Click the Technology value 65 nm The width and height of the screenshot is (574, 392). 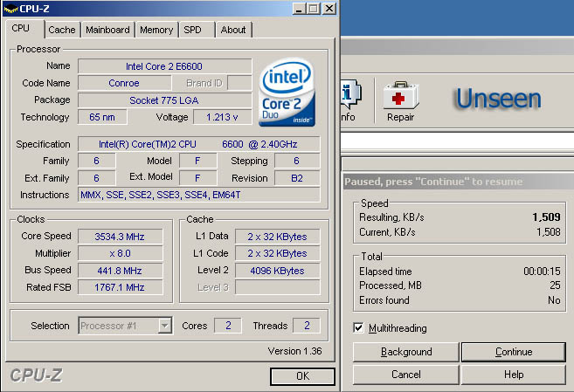[x=102, y=117]
